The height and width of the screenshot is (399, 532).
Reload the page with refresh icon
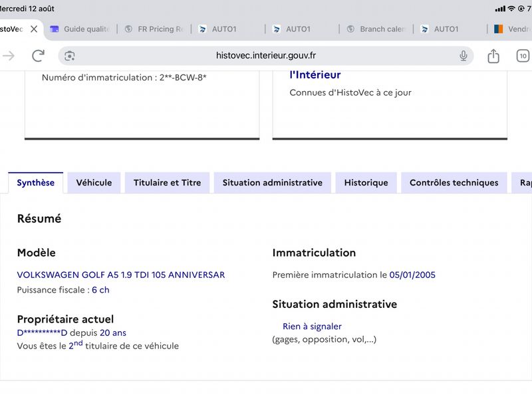(x=39, y=56)
